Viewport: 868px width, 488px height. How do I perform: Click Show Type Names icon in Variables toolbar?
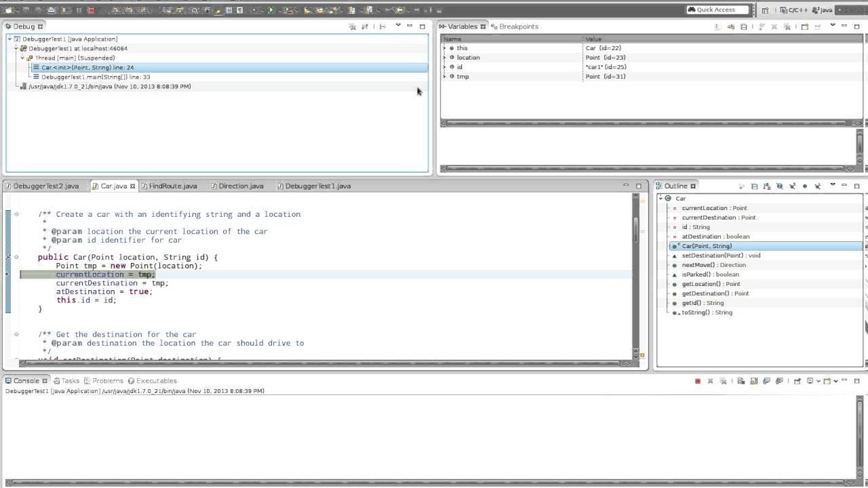click(x=718, y=26)
